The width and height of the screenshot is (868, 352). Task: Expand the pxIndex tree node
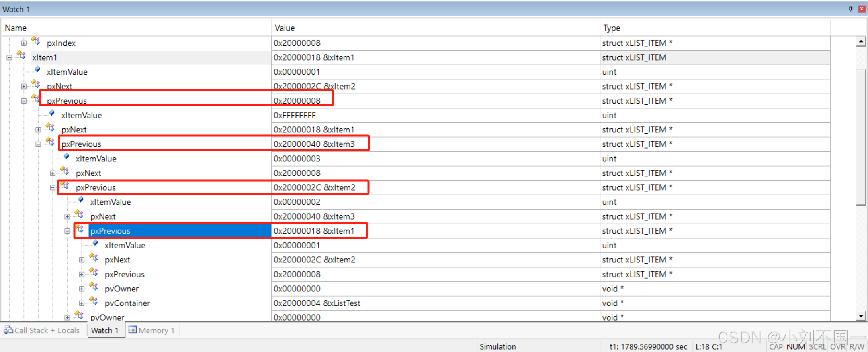(24, 43)
